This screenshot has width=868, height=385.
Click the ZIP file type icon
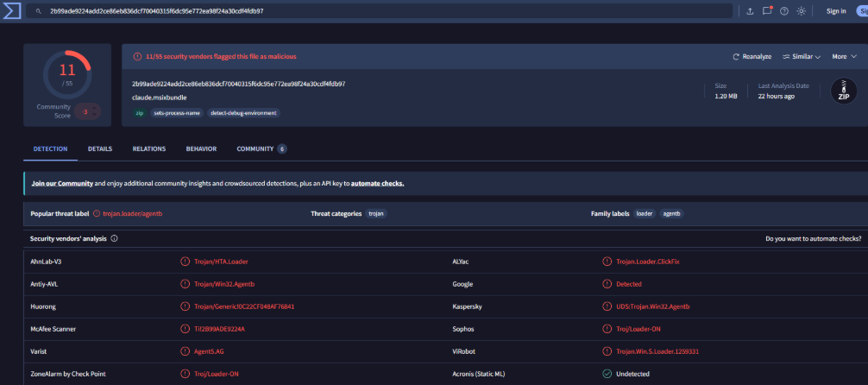coord(844,92)
